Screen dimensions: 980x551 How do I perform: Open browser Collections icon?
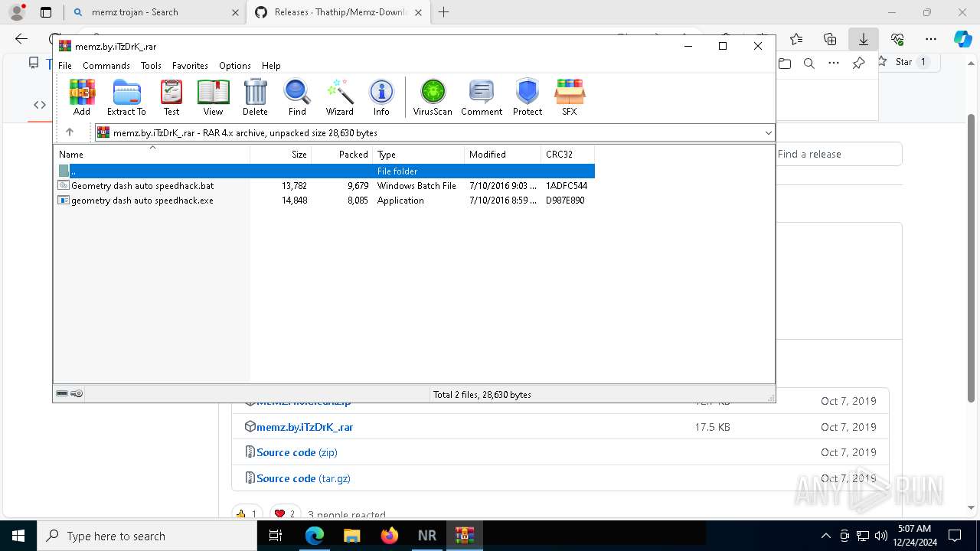click(x=830, y=39)
